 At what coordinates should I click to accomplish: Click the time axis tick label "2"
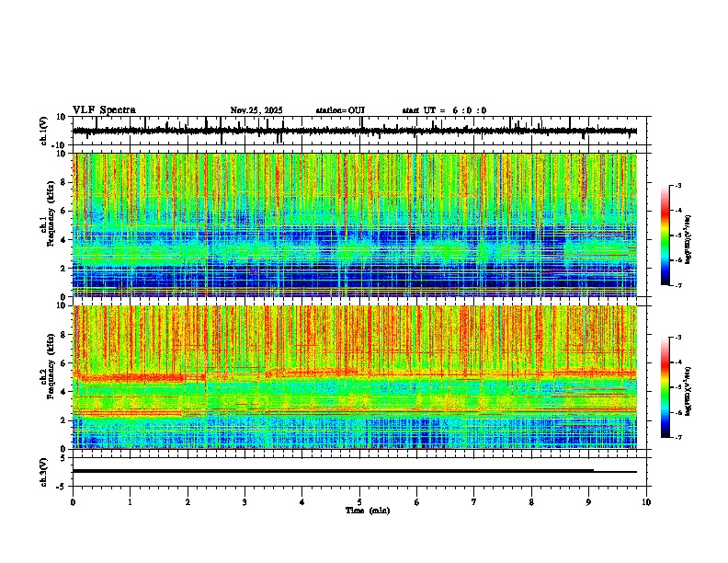[188, 502]
